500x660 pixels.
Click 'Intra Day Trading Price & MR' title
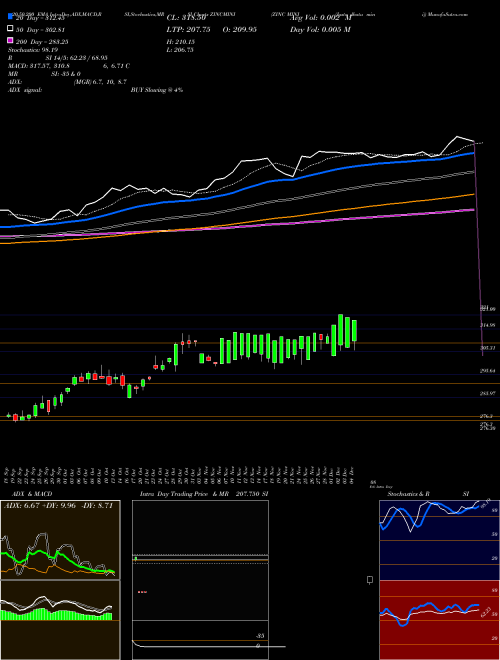pyautogui.click(x=184, y=494)
